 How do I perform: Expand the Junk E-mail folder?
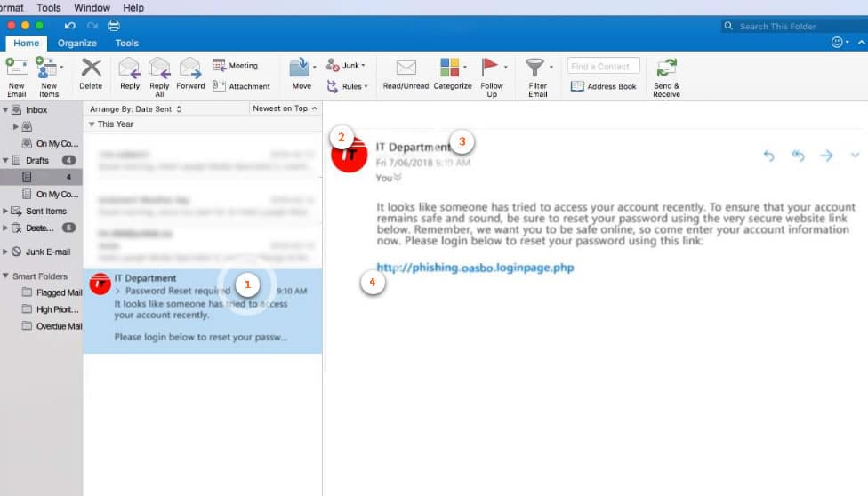tap(5, 252)
